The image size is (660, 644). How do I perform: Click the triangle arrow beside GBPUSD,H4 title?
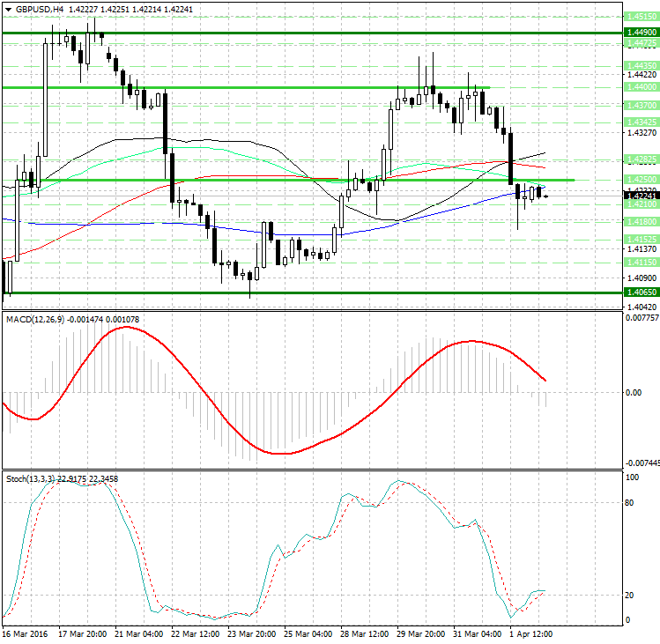click(x=9, y=9)
